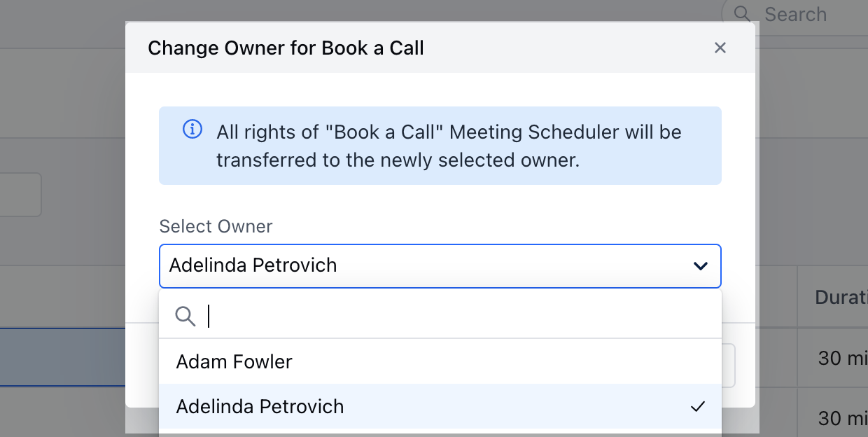Viewport: 868px width, 437px height.
Task: Click the magnifier icon in the owner list
Action: [x=185, y=317]
